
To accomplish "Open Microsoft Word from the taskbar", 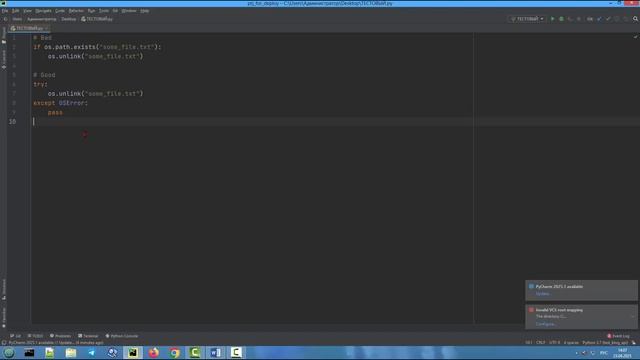I will [216, 353].
